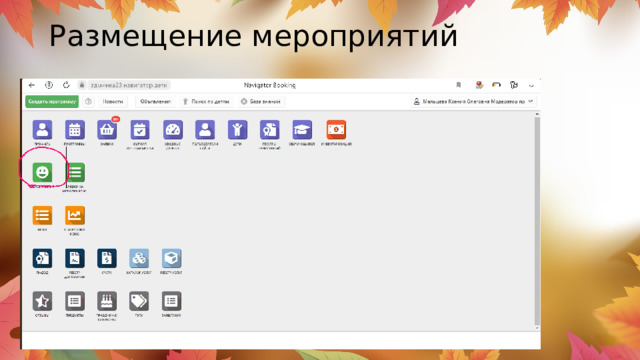This screenshot has height=360, width=640.
Task: Open the purple document with award ribbon icon
Action: point(269,130)
